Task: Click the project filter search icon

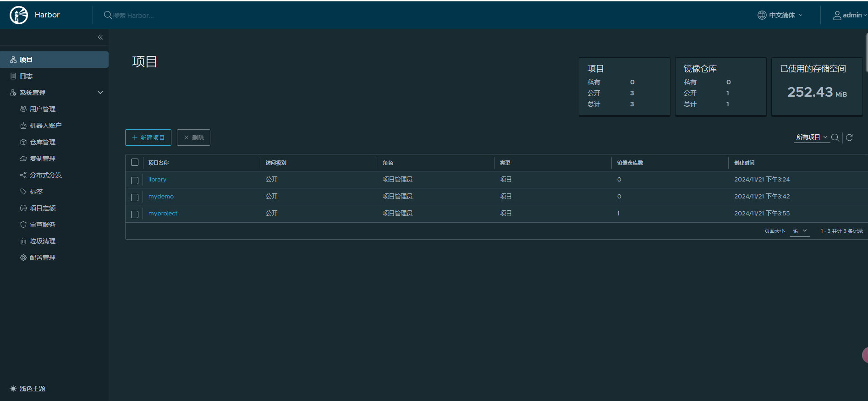Action: tap(835, 137)
